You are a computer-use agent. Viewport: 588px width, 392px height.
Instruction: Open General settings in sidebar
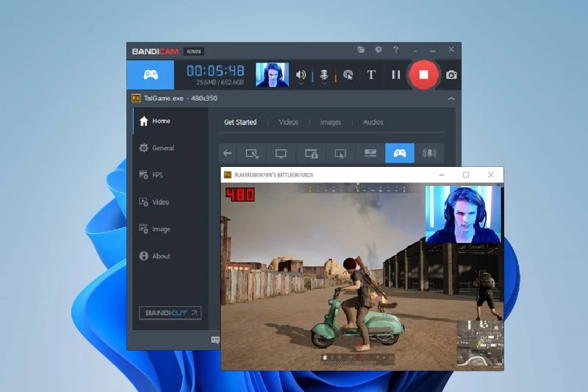tap(171, 148)
